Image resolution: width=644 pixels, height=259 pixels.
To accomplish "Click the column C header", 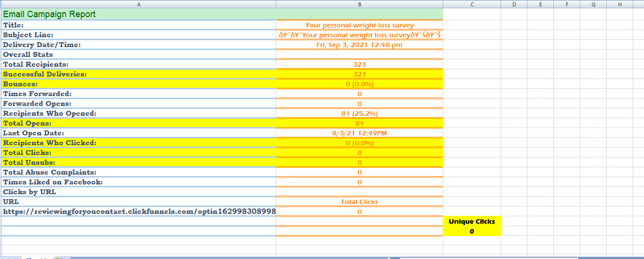I will coord(472,4).
